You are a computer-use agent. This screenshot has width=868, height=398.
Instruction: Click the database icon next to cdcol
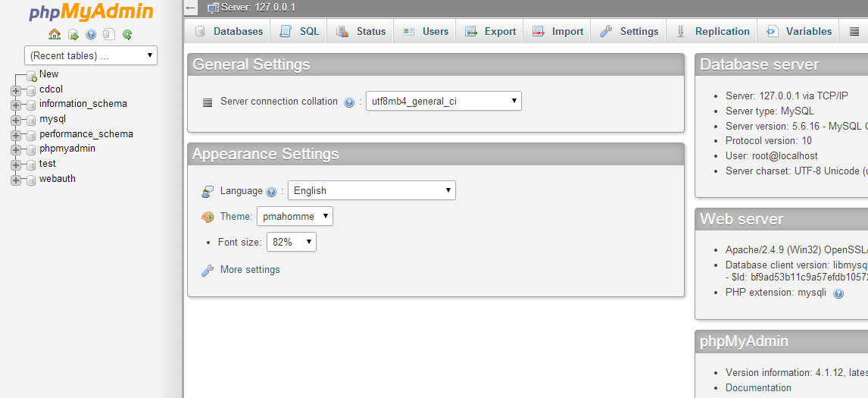[31, 90]
